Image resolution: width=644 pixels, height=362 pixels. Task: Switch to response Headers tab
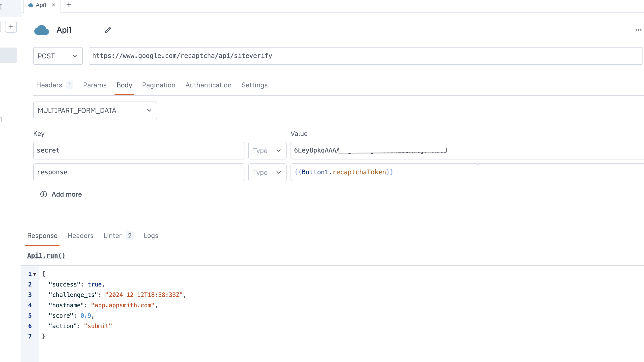click(x=81, y=236)
